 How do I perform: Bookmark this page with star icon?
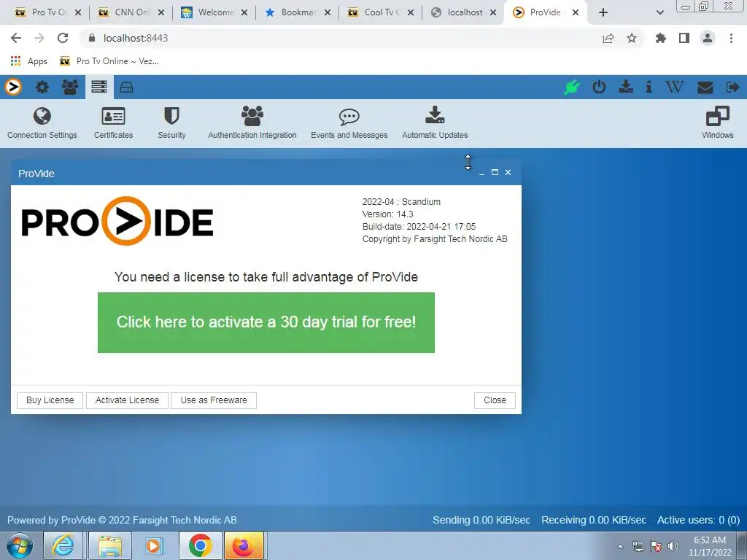tap(632, 38)
